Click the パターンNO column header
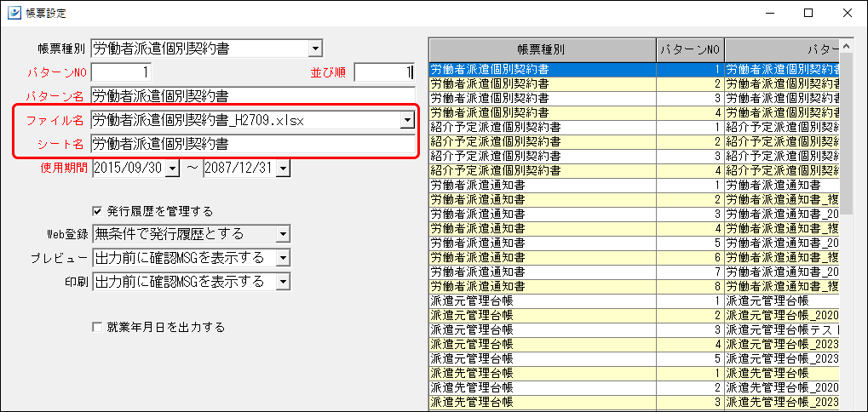This screenshot has height=412, width=868. click(690, 49)
